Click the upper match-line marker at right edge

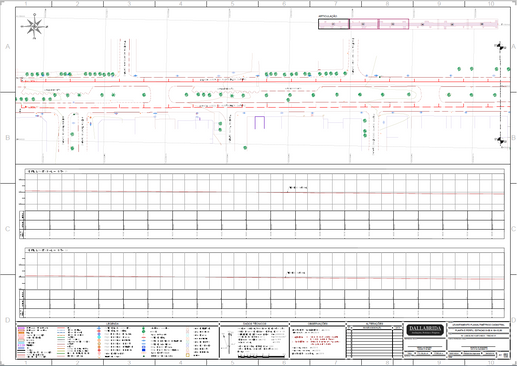click(x=499, y=47)
